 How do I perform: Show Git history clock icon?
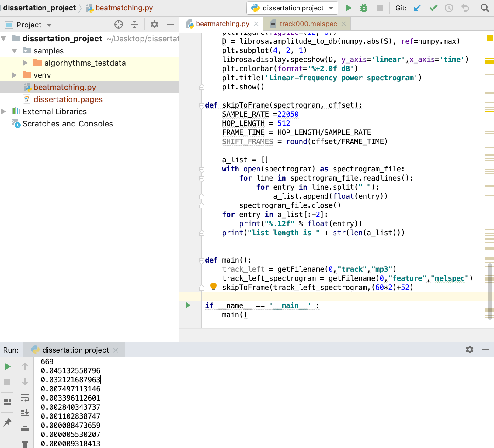449,8
